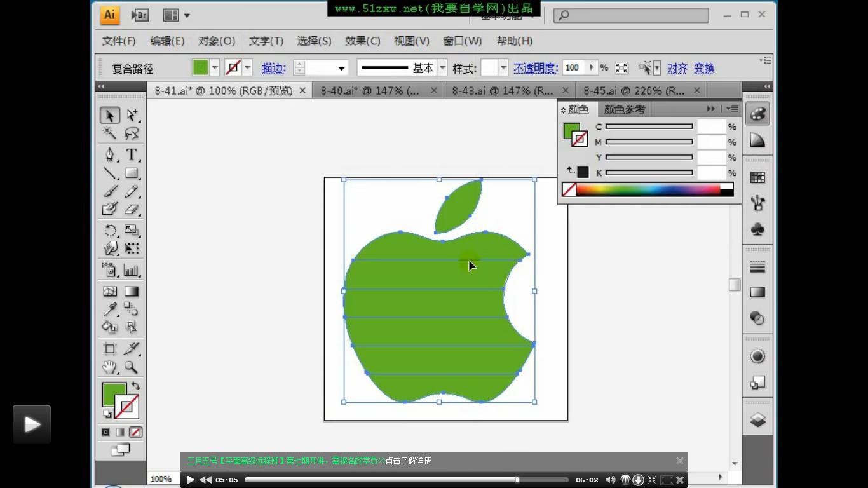The image size is (868, 488).
Task: Select the Live Paint Bucket tool
Action: pos(110,327)
